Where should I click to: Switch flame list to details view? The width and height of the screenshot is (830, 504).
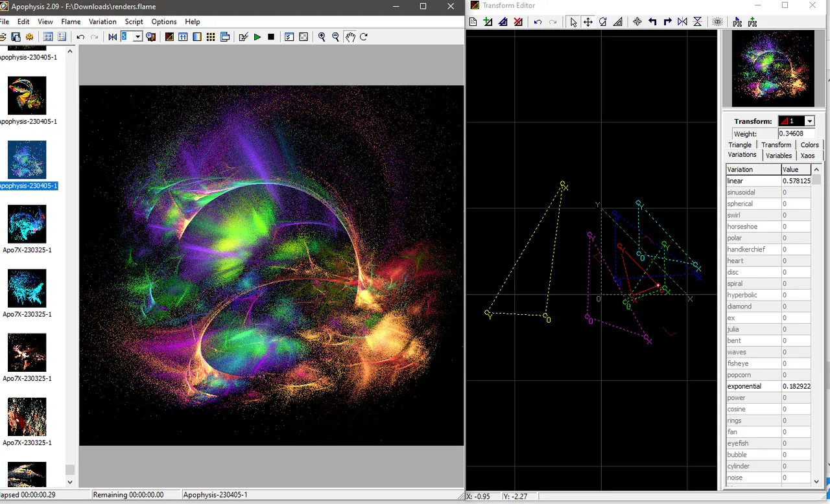[62, 37]
